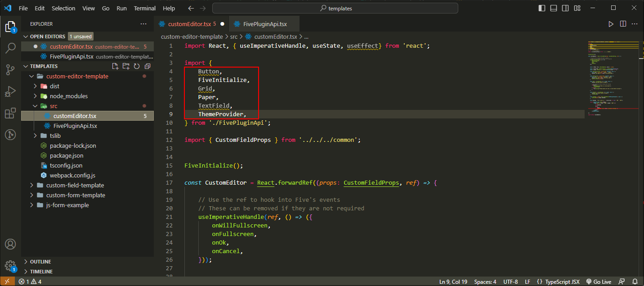
Task: Click the Collapse Folders icon in Templates
Action: tap(147, 66)
